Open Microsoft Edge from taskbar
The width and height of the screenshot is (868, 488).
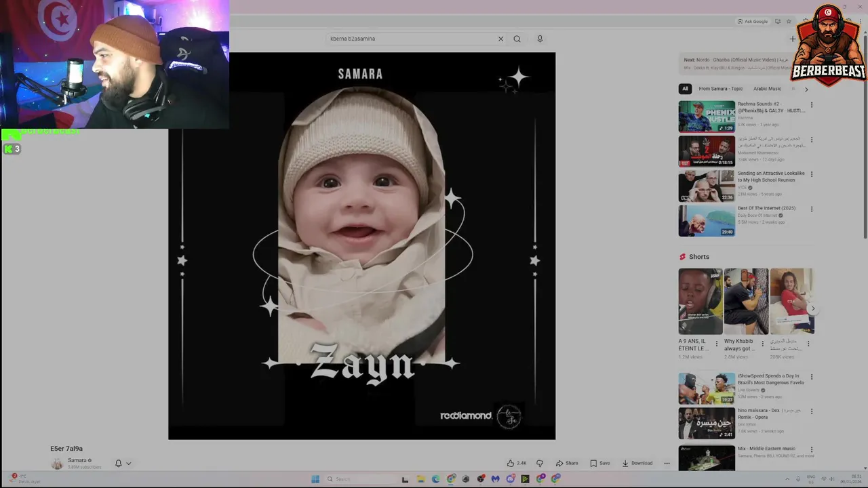pos(435,479)
